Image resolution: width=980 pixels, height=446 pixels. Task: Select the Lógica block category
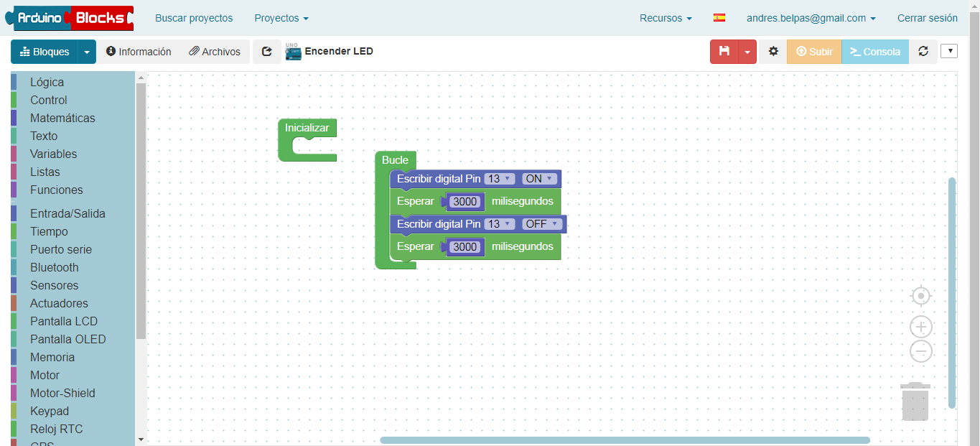[x=73, y=82]
